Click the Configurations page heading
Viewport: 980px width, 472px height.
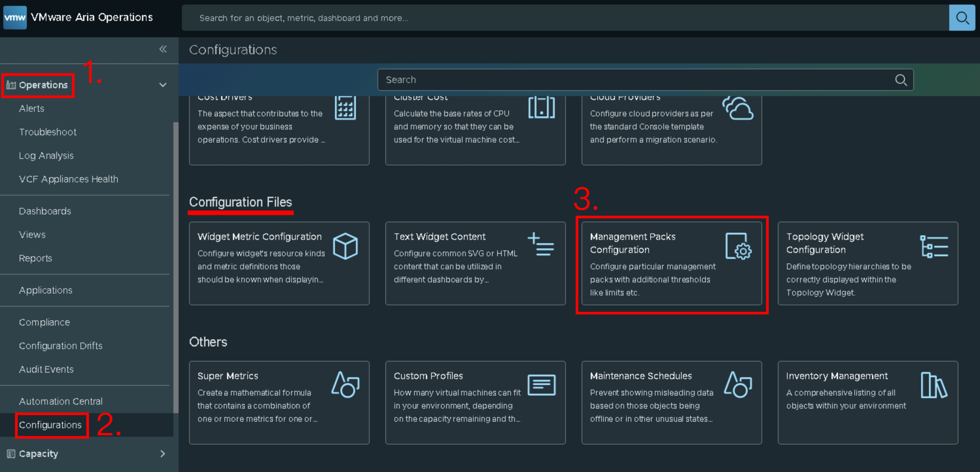[x=233, y=50]
